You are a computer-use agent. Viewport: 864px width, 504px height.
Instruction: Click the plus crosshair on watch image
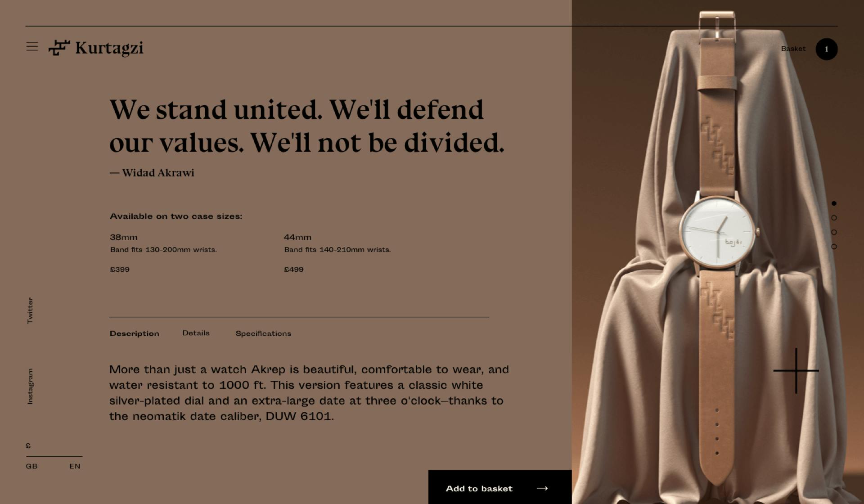pos(796,371)
